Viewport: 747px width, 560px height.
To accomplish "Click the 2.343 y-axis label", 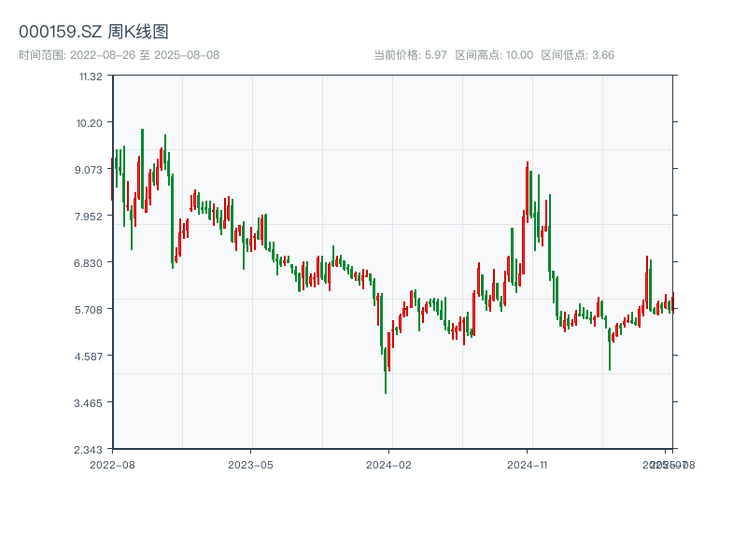I will tap(90, 449).
